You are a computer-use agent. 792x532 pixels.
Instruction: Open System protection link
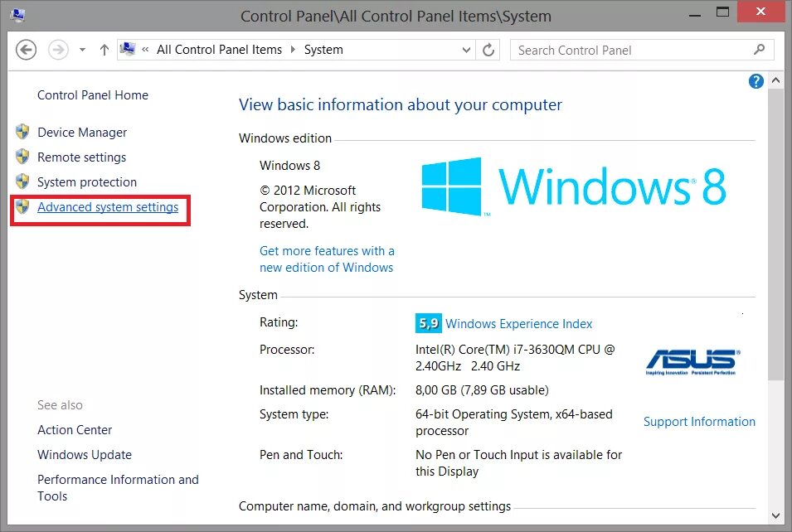coord(87,181)
